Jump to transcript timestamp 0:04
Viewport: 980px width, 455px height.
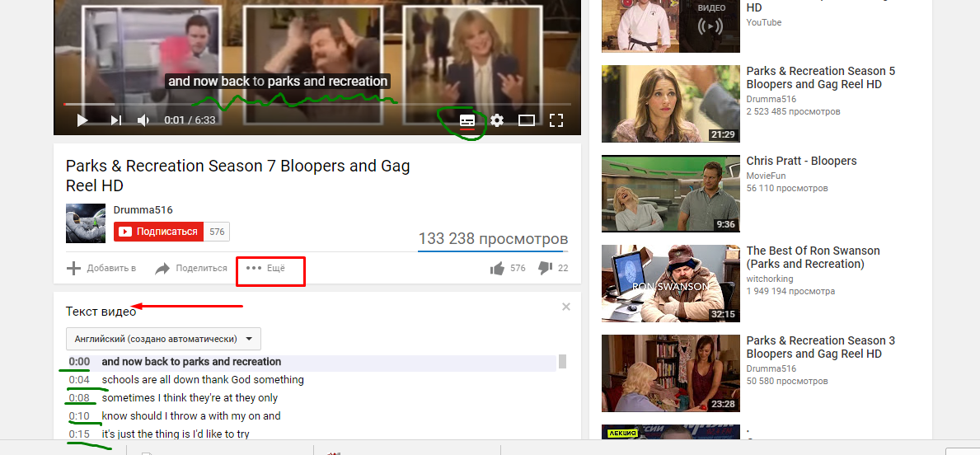pos(79,380)
